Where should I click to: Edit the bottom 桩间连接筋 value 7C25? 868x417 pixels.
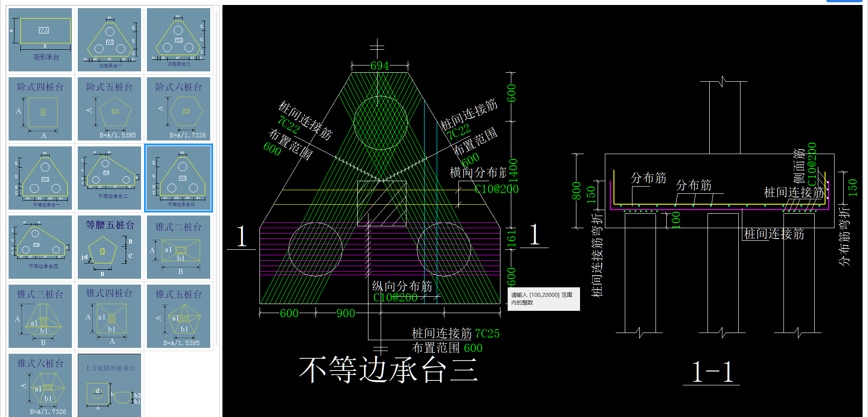pos(487,333)
